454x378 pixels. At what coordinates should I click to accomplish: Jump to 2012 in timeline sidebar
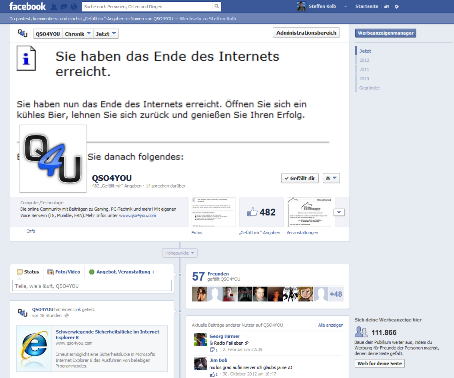point(364,60)
